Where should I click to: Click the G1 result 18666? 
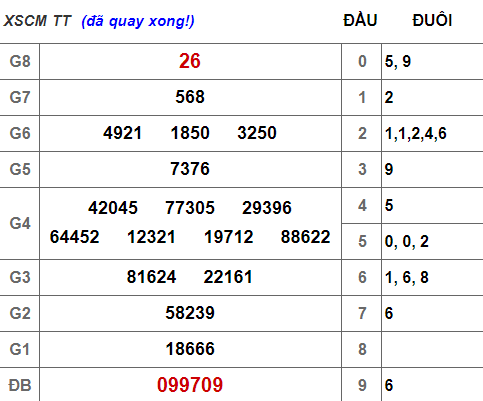190,349
